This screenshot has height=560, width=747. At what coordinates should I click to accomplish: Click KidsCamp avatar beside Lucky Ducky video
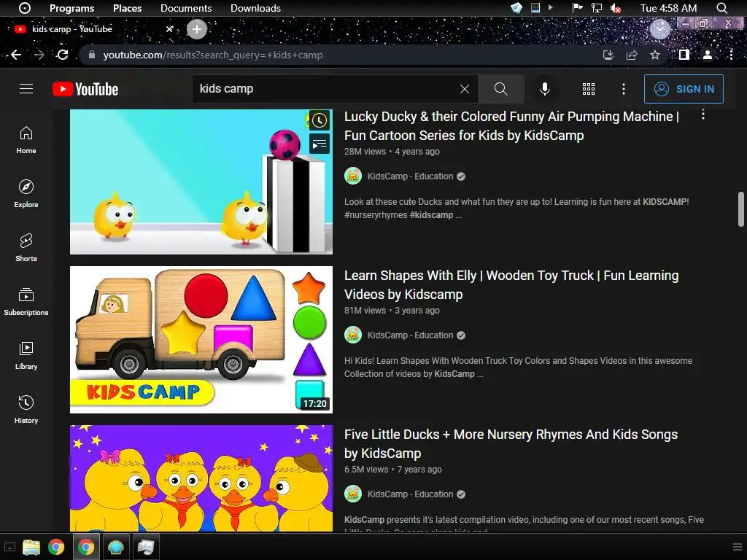[353, 176]
